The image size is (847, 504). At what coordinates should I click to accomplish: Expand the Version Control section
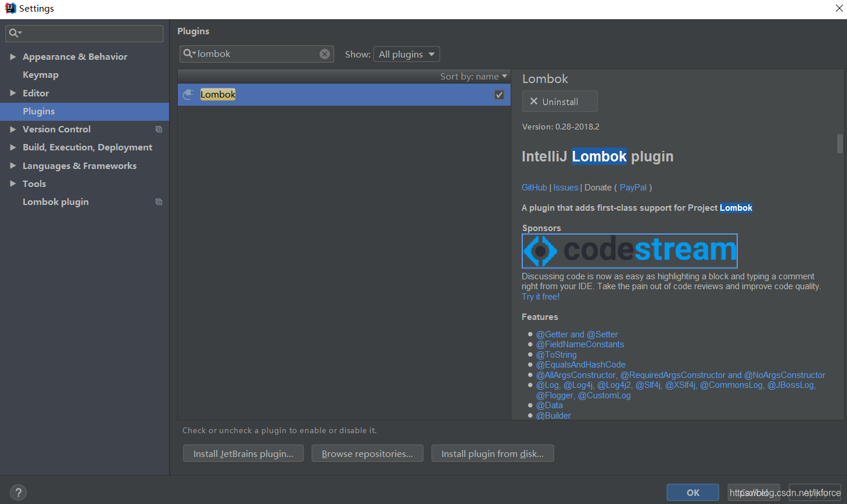[13, 129]
